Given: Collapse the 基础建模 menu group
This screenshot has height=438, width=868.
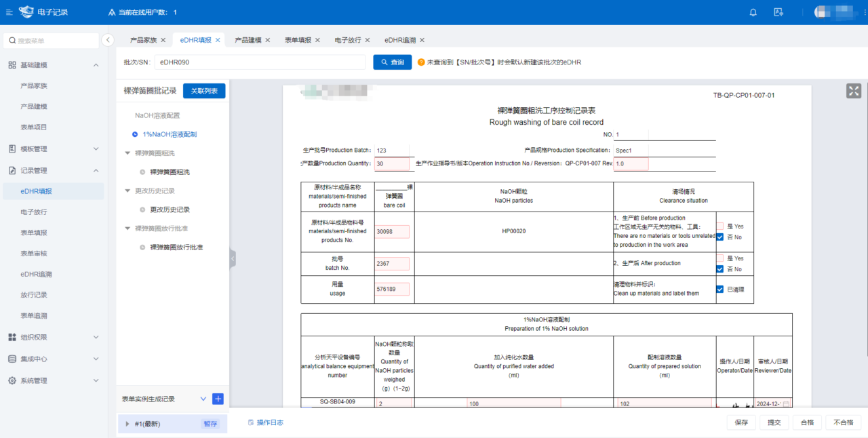Looking at the screenshot, I should (96, 65).
